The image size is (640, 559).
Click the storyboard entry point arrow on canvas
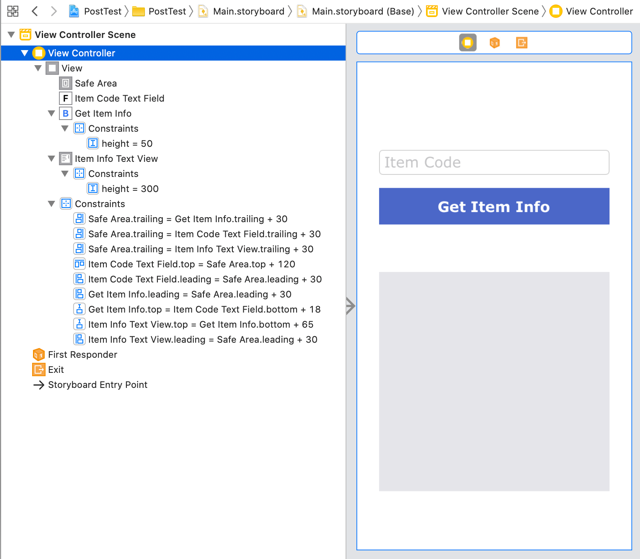(351, 306)
